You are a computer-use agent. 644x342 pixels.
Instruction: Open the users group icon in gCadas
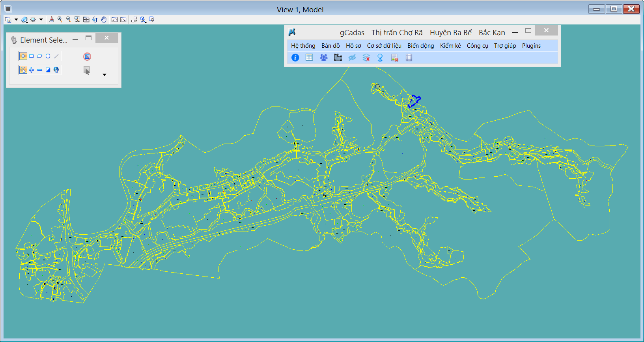(323, 58)
